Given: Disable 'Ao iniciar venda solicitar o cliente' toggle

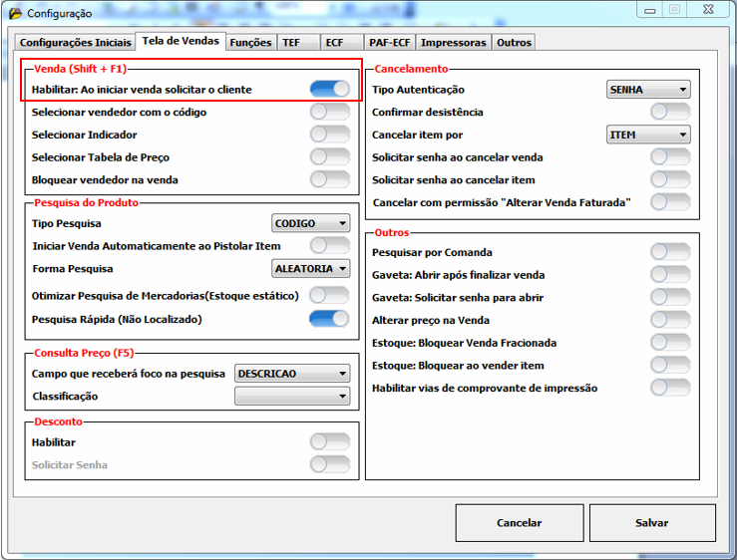Looking at the screenshot, I should (329, 90).
